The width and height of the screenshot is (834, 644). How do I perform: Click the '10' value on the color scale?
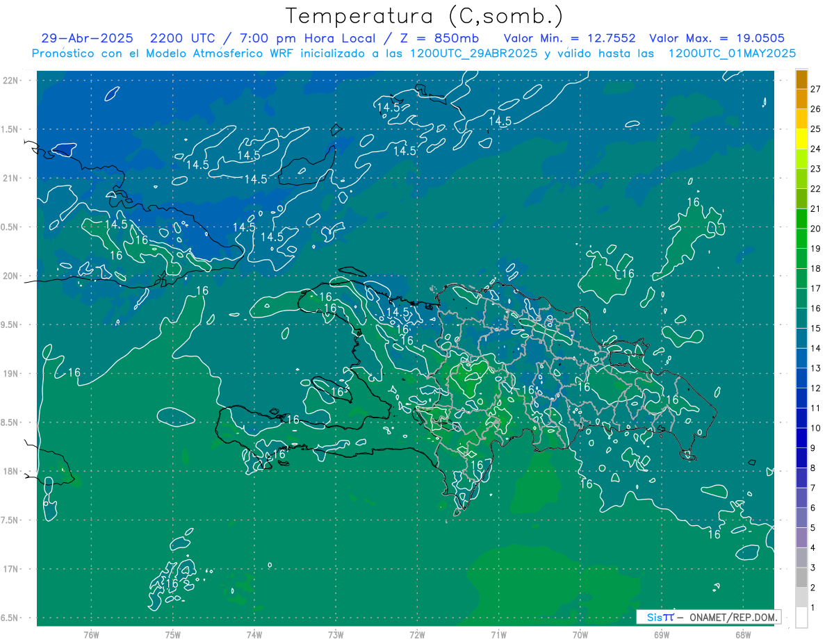click(x=816, y=429)
